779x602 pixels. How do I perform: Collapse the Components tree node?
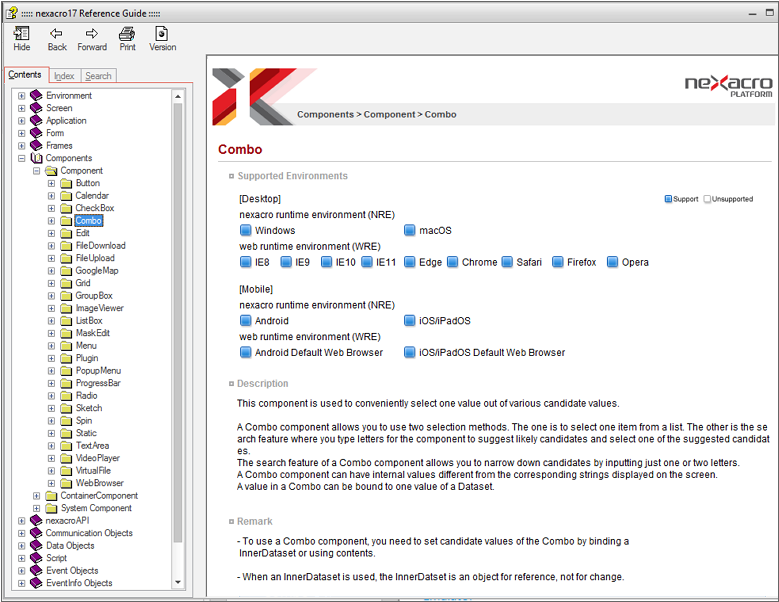point(21,158)
